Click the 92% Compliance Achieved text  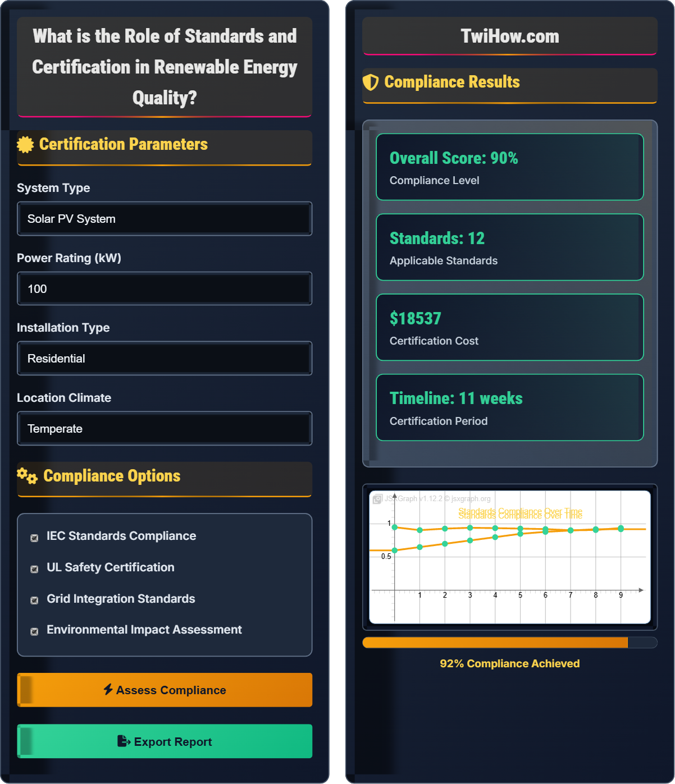510,664
